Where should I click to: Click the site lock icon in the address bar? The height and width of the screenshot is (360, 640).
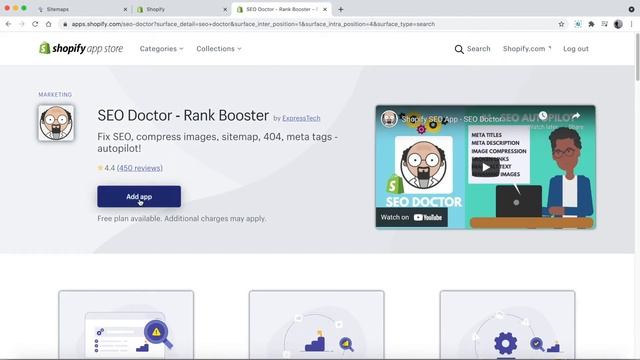(64, 24)
